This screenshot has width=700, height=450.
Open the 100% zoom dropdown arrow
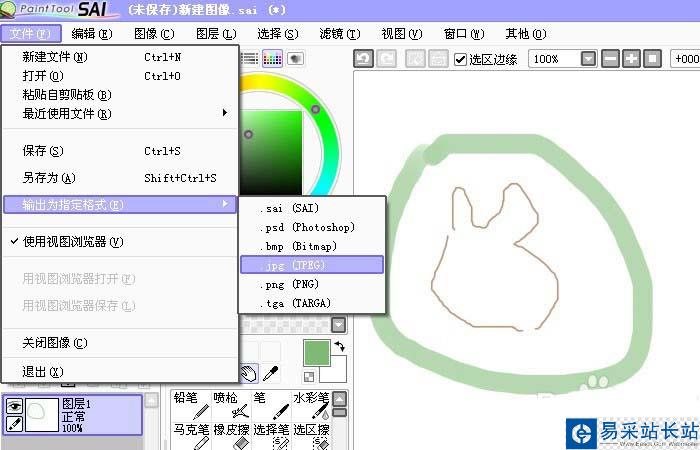(589, 59)
